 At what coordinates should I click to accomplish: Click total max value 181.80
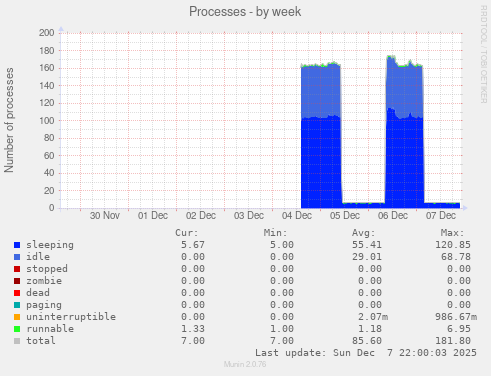453,341
